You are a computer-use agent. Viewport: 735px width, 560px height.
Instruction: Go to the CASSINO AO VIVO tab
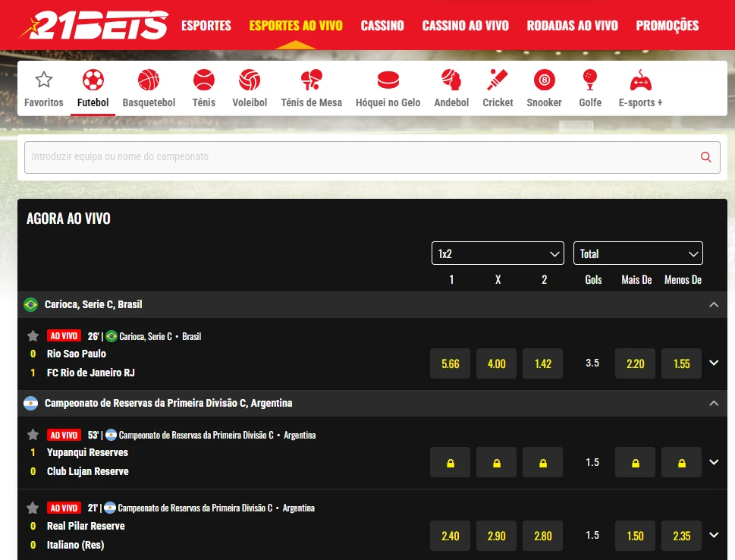click(x=465, y=25)
